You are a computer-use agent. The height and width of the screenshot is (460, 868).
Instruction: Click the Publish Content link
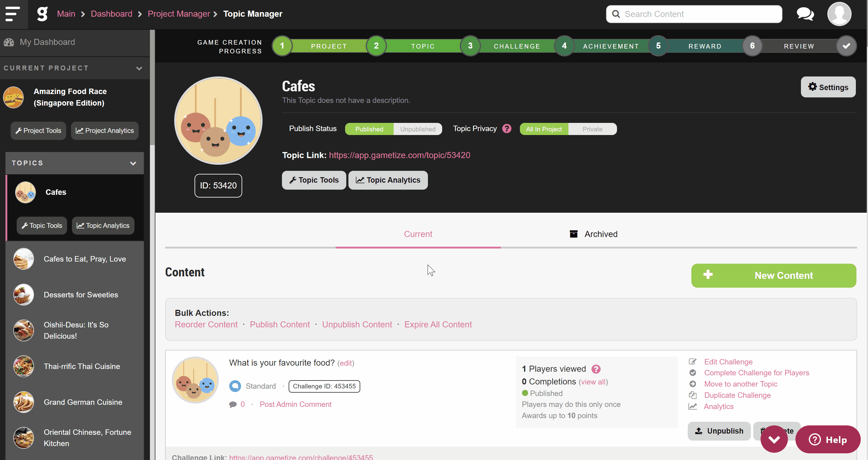point(280,324)
